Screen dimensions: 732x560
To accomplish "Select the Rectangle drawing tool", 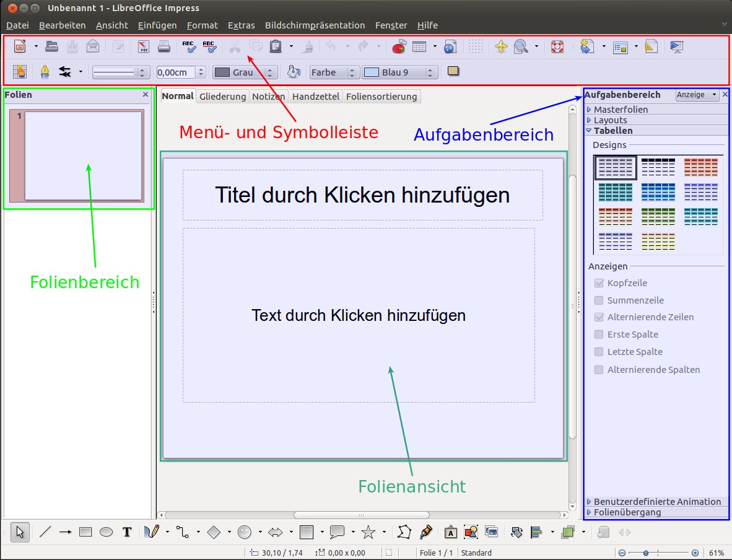I will [85, 532].
